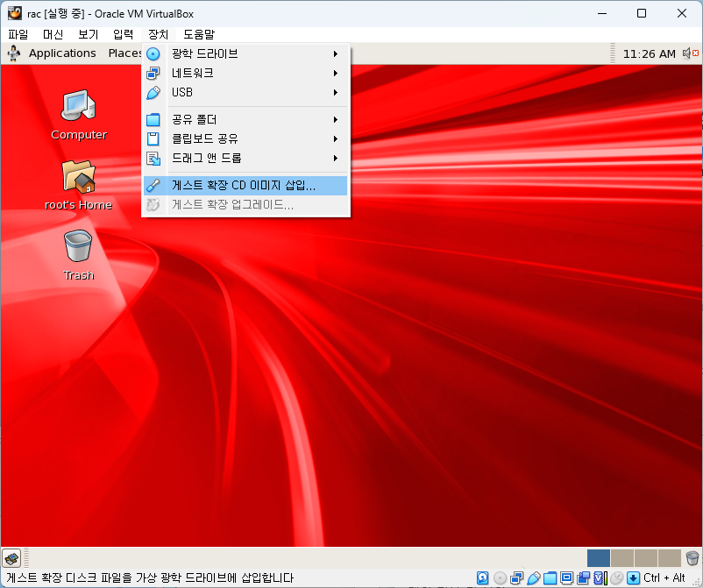The width and height of the screenshot is (703, 588).
Task: Switch to third workspace in switcher
Action: [646, 558]
